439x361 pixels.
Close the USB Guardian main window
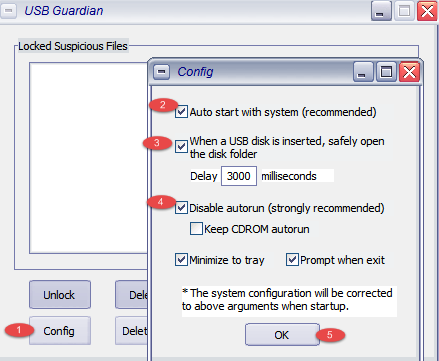(427, 11)
